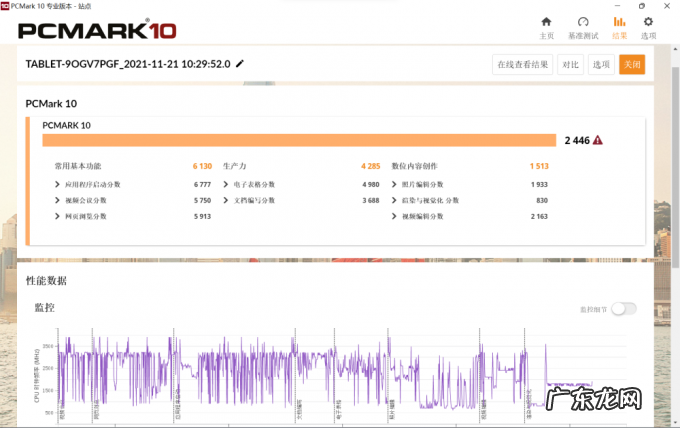The image size is (680, 428).
Task: Click the value 5 750
Action: (x=203, y=200)
